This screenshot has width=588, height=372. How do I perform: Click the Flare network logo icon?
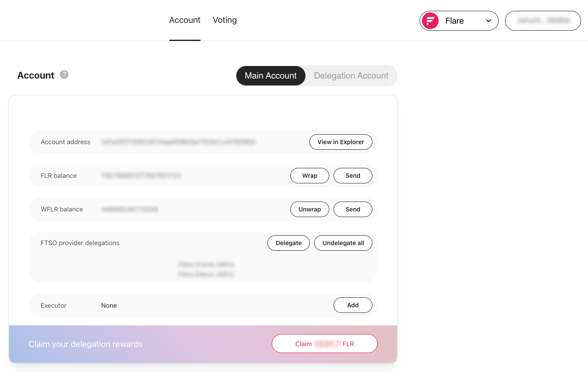430,21
